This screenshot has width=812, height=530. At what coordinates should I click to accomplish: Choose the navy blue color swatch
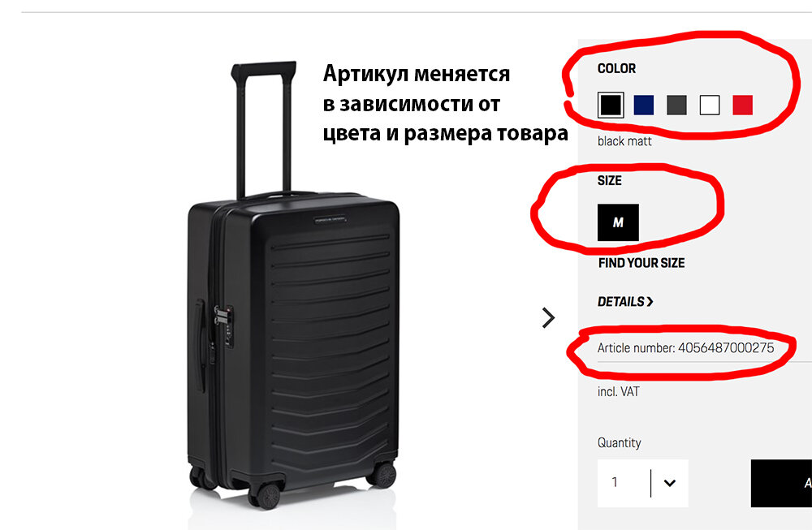[643, 105]
